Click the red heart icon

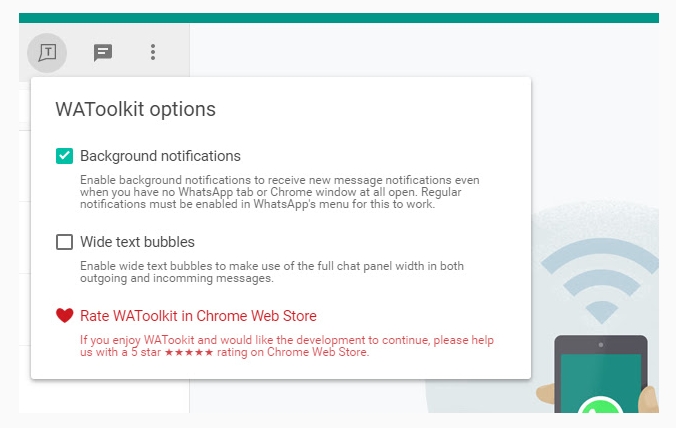click(65, 316)
